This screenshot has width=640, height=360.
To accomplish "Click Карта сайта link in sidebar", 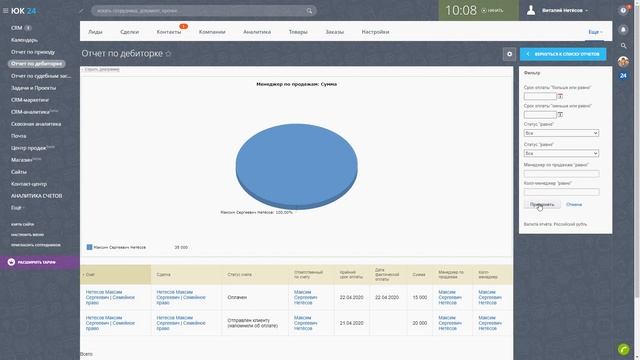I will pos(22,224).
